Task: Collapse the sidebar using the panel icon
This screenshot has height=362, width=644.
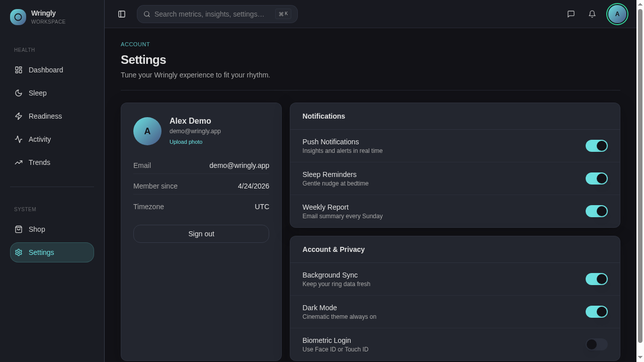Action: [x=122, y=14]
